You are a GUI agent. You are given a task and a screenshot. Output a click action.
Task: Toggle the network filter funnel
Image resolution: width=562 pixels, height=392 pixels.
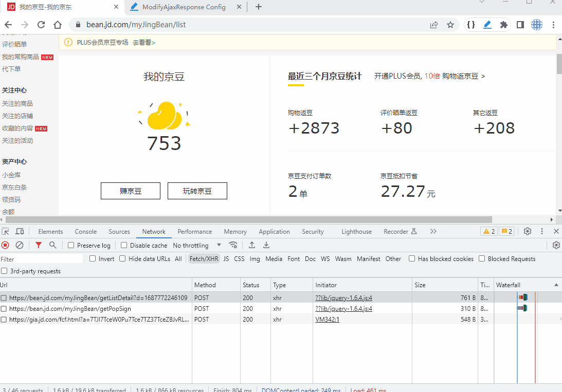click(x=39, y=245)
